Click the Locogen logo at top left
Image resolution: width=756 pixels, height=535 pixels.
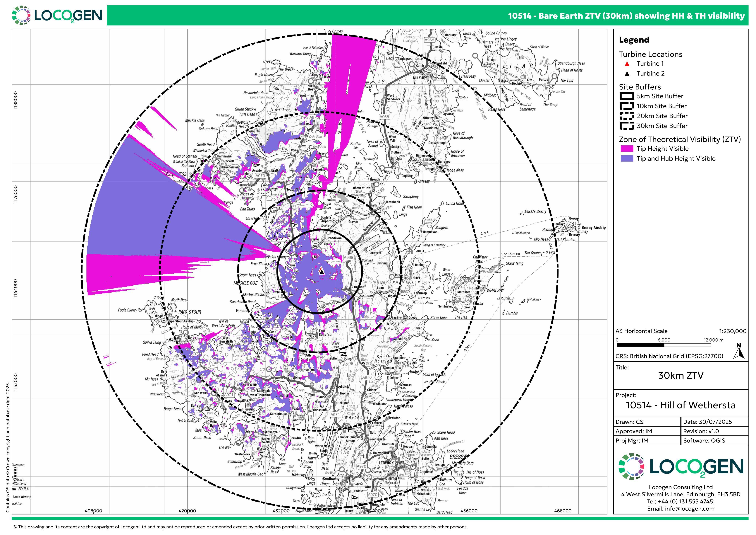click(x=57, y=15)
